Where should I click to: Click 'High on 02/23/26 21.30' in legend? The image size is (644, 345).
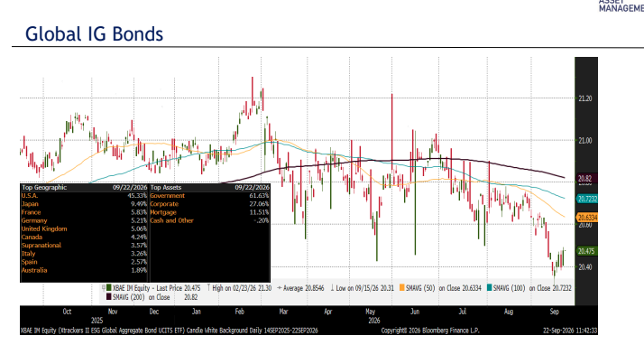[242, 288]
